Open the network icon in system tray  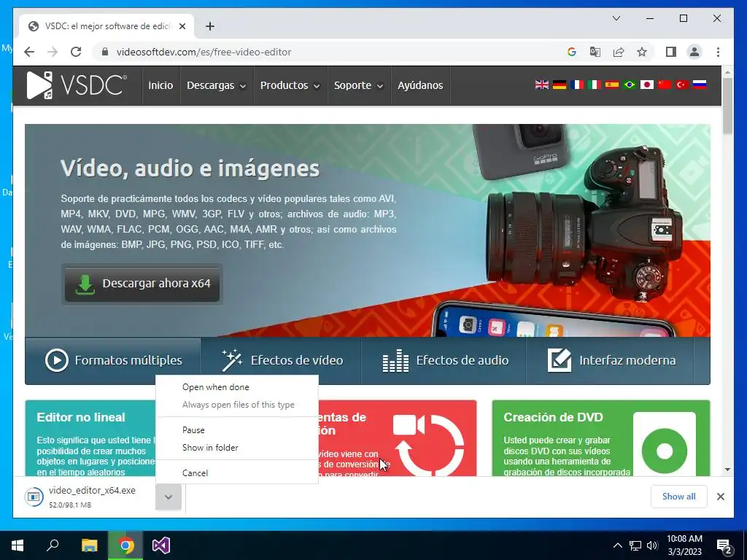pos(635,545)
